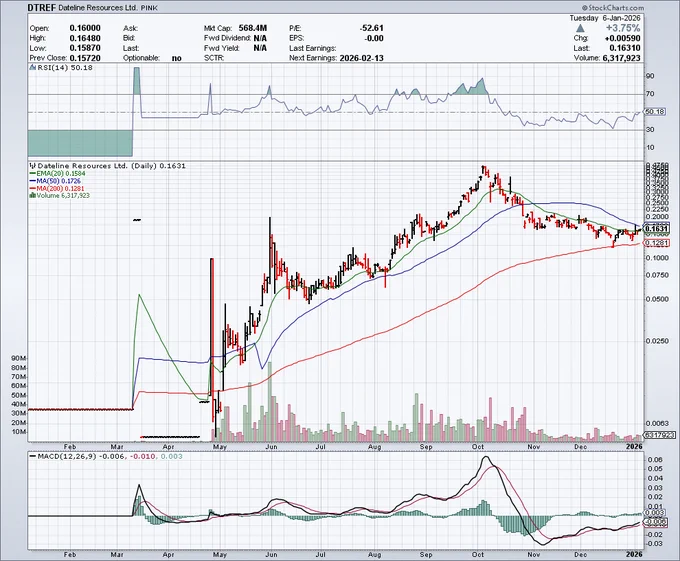The image size is (680, 561).
Task: Click the +3.75% percent change
Action: pos(623,28)
